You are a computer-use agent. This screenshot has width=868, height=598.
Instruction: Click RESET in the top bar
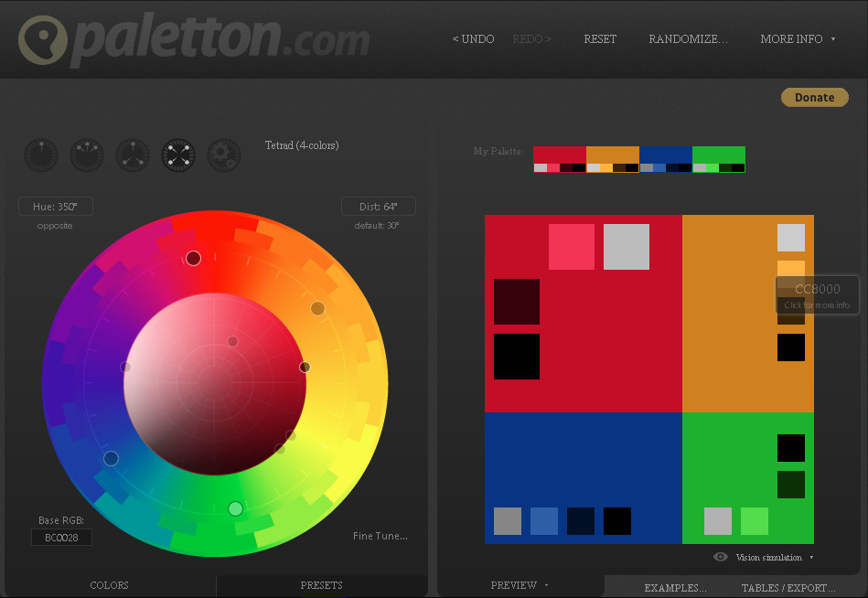point(600,38)
